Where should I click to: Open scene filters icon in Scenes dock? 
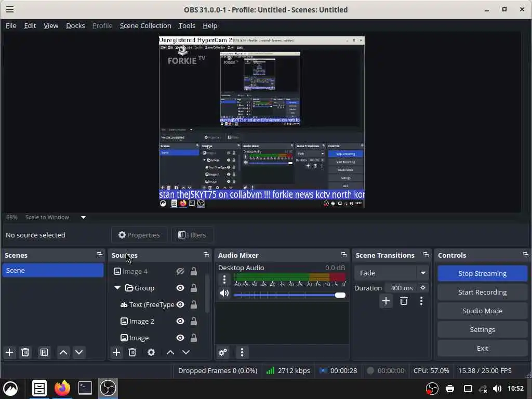(x=44, y=352)
